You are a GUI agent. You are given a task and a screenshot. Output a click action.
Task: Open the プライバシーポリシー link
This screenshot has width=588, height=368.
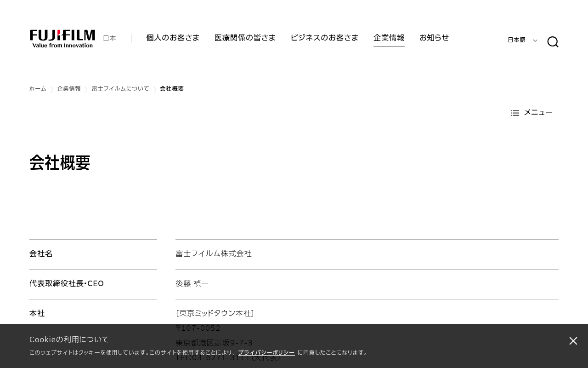266,353
